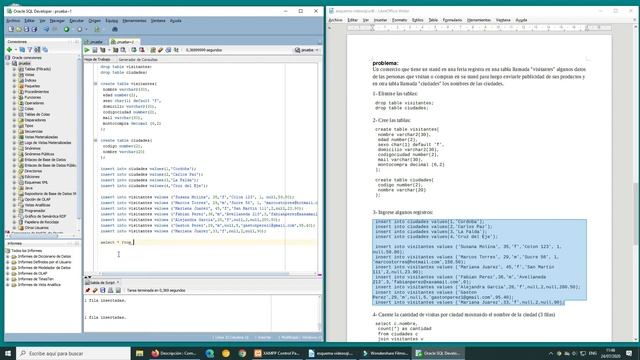Open the Tabla menu in LibreOffice Writer
640x360 pixels.
(x=433, y=20)
